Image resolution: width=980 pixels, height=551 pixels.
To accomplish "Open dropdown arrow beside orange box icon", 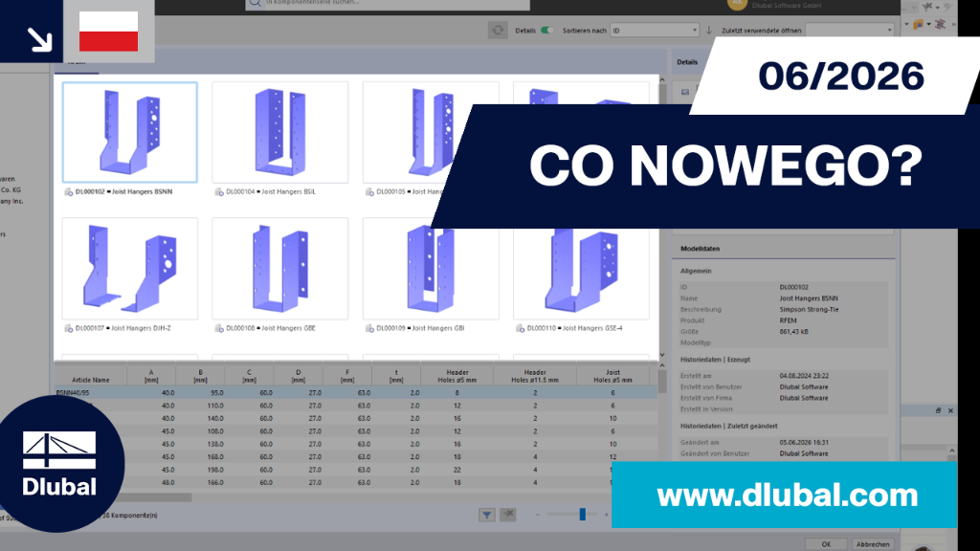I will pyautogui.click(x=928, y=24).
